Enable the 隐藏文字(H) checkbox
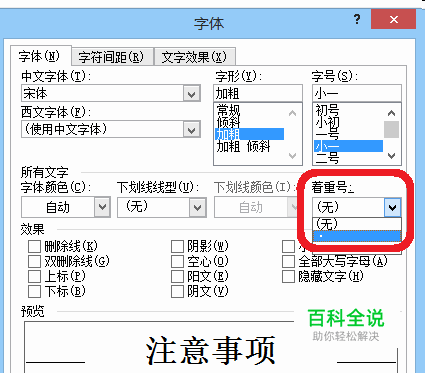Image resolution: width=425 pixels, height=373 pixels. [288, 276]
